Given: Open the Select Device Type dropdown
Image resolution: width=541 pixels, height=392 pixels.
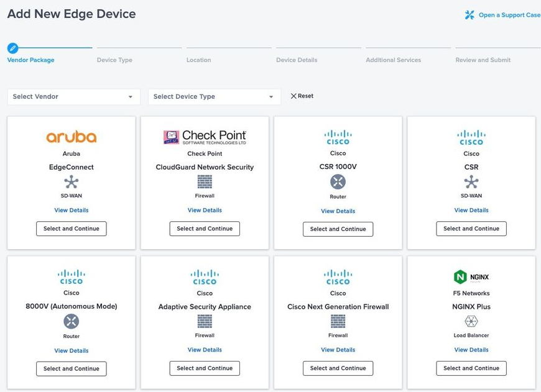Looking at the screenshot, I should point(215,96).
